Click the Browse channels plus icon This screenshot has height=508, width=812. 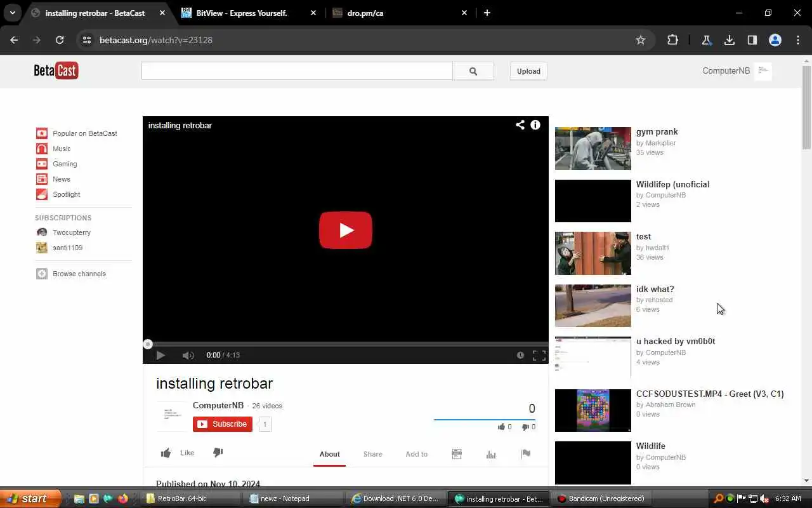(42, 274)
